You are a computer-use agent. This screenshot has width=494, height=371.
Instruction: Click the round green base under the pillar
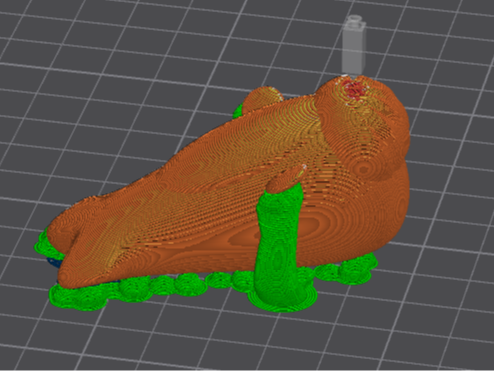pos(282,298)
